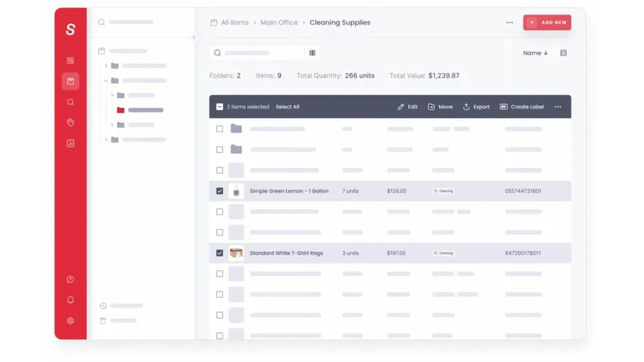The image size is (644, 362).
Task: Collapse the folder panel with the arrow
Action: click(194, 38)
